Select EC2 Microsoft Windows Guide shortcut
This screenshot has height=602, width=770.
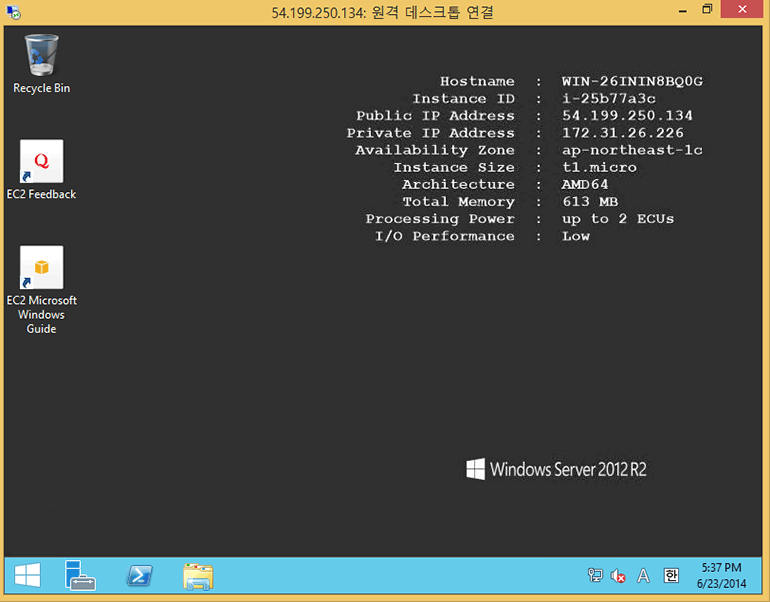point(41,268)
